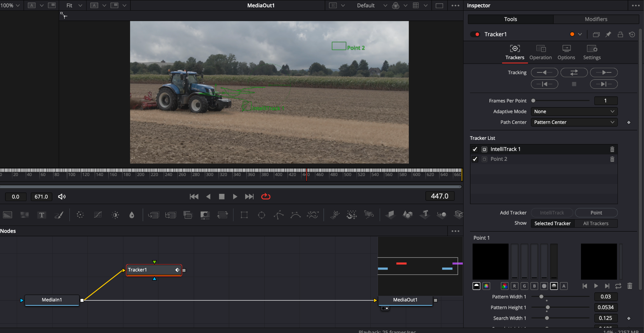Open the Path Center dropdown
The width and height of the screenshot is (644, 333).
[x=574, y=122]
